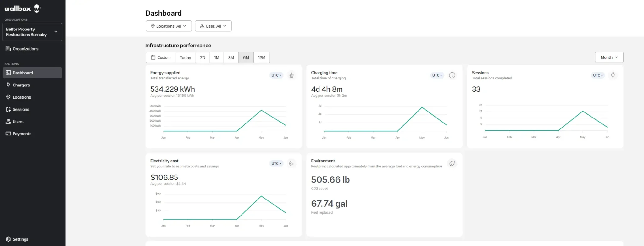This screenshot has width=644, height=246.
Task: Click the plug icon on Sessions card
Action: point(613,75)
